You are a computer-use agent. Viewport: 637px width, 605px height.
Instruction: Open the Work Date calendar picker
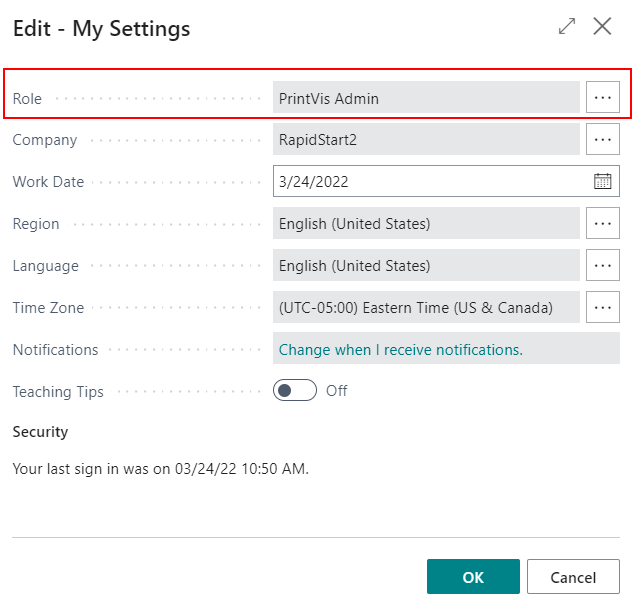point(602,181)
